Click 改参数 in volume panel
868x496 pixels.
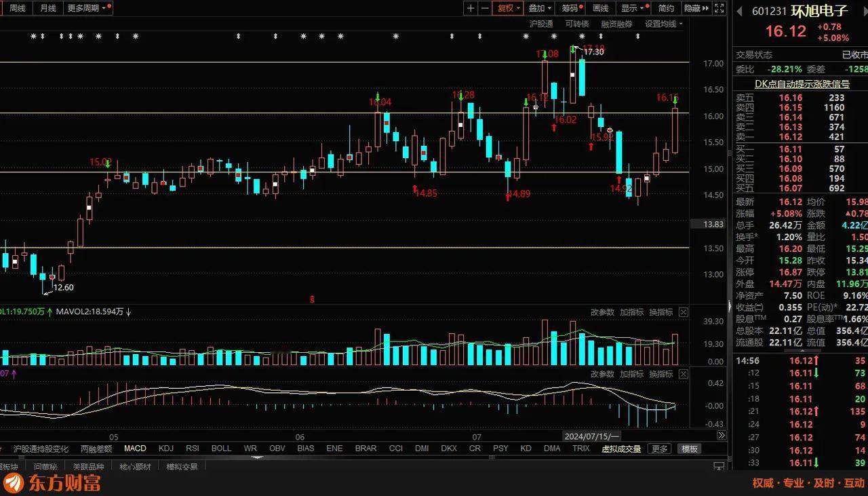click(602, 312)
